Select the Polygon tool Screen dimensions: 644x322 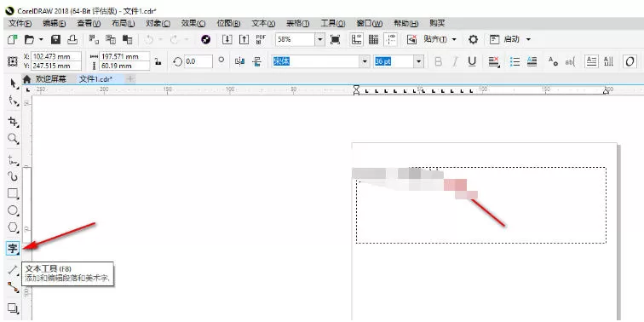(14, 227)
